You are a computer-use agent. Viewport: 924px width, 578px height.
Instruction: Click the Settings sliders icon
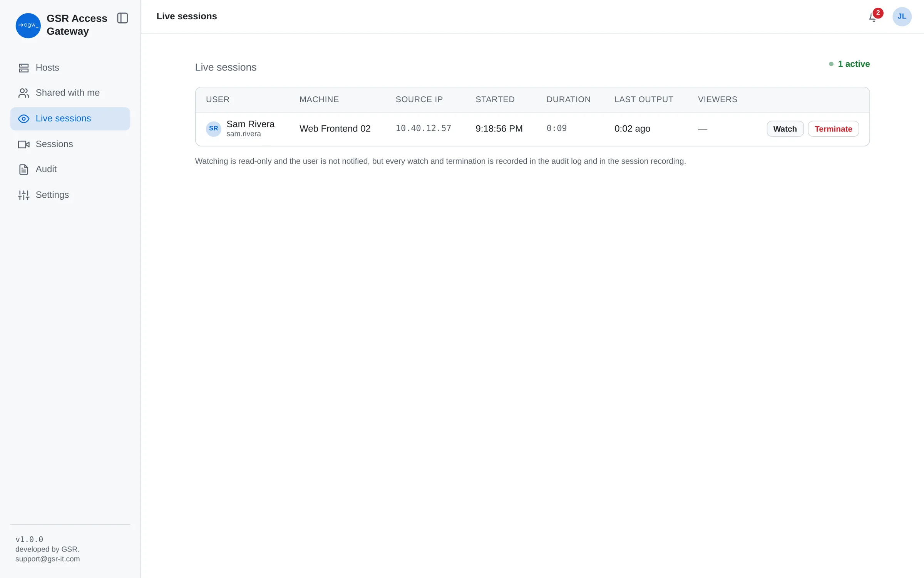[x=24, y=195]
